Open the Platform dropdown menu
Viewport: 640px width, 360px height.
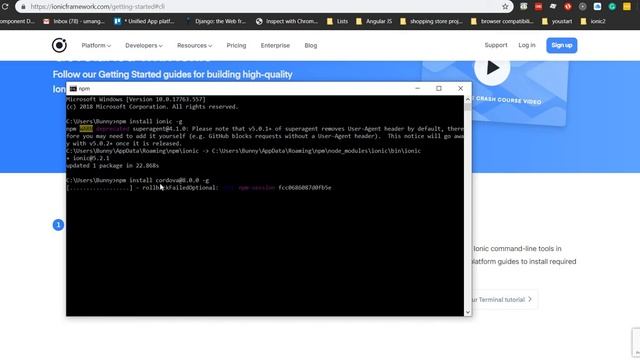pos(96,45)
